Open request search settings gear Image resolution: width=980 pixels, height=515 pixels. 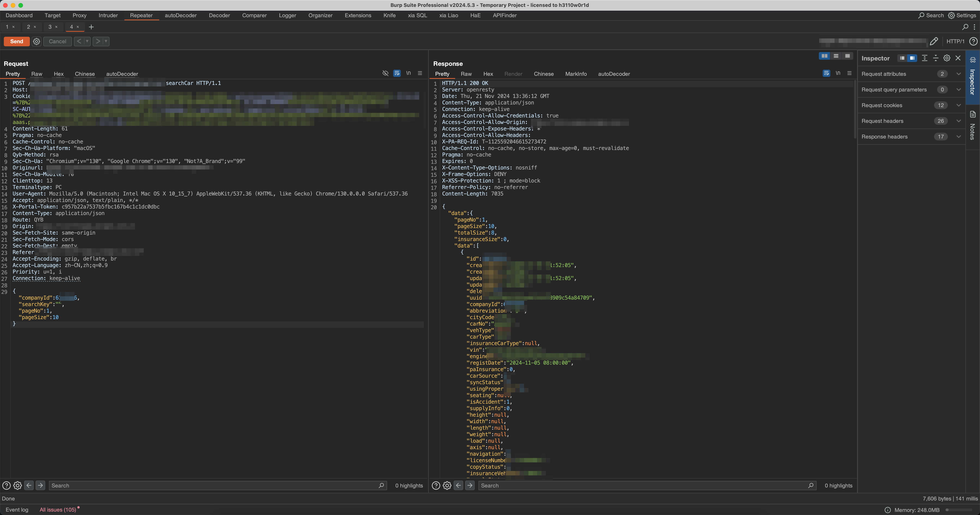17,485
